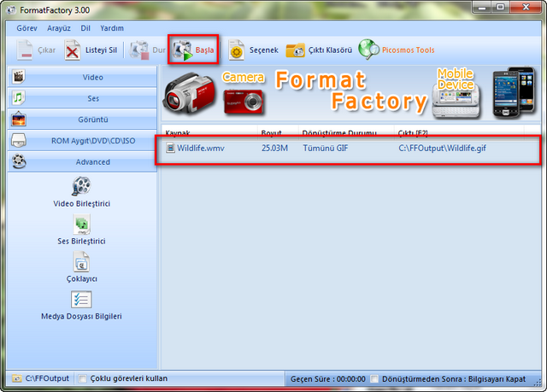Open the Arayüz menu
Image resolution: width=547 pixels, height=392 pixels.
pyautogui.click(x=59, y=28)
